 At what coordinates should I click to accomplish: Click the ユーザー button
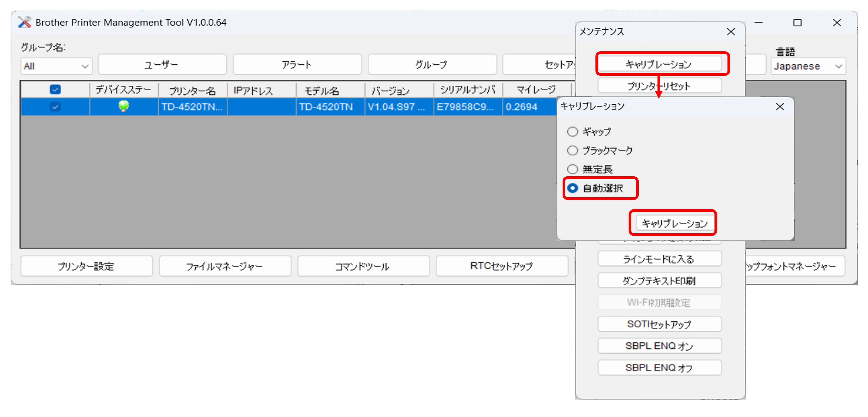click(x=162, y=64)
